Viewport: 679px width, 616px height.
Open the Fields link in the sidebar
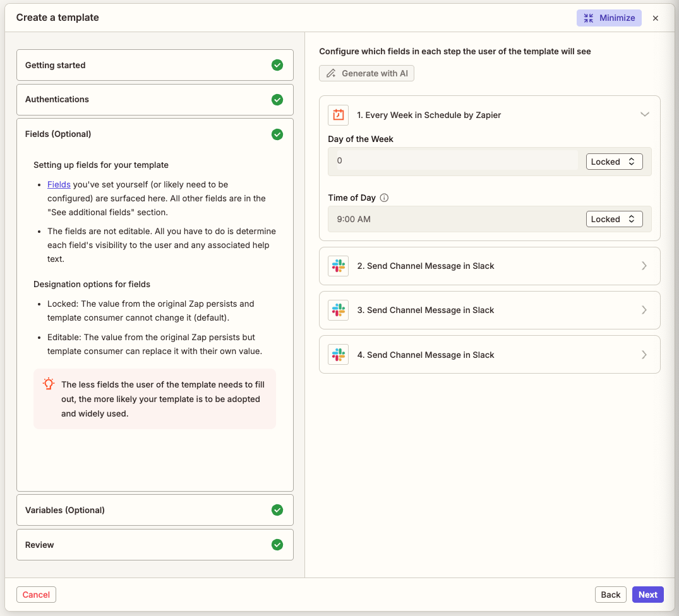coord(59,184)
